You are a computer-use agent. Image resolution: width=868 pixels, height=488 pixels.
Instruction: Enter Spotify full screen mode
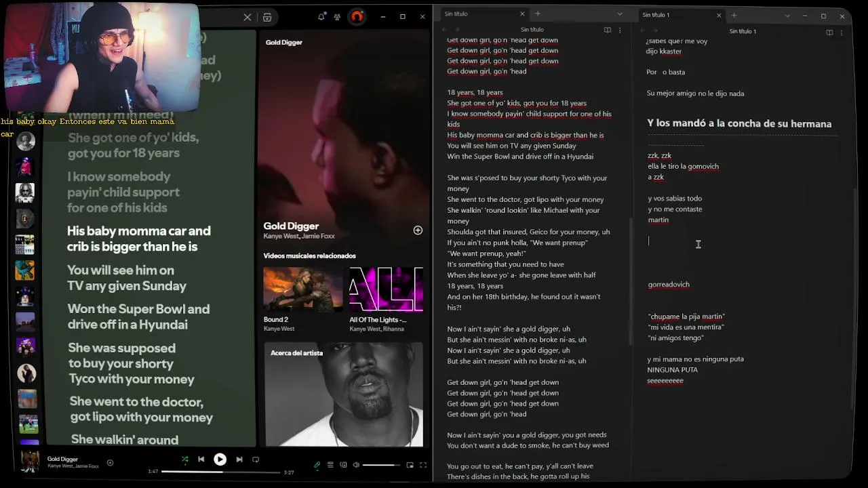tap(423, 465)
